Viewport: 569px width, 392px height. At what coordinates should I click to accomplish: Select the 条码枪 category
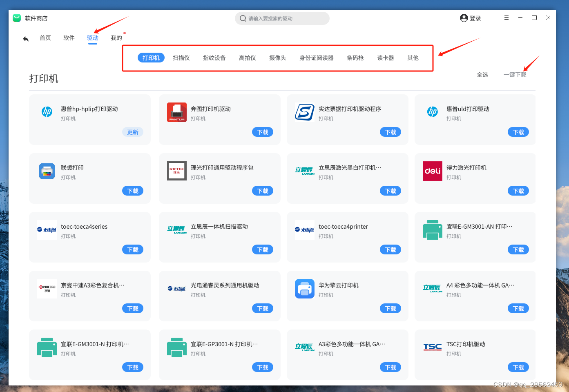355,58
